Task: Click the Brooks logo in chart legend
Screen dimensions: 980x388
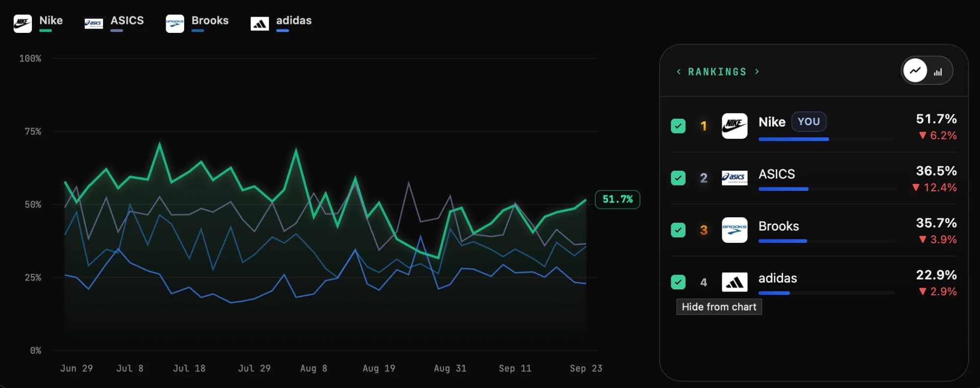Action: click(175, 24)
